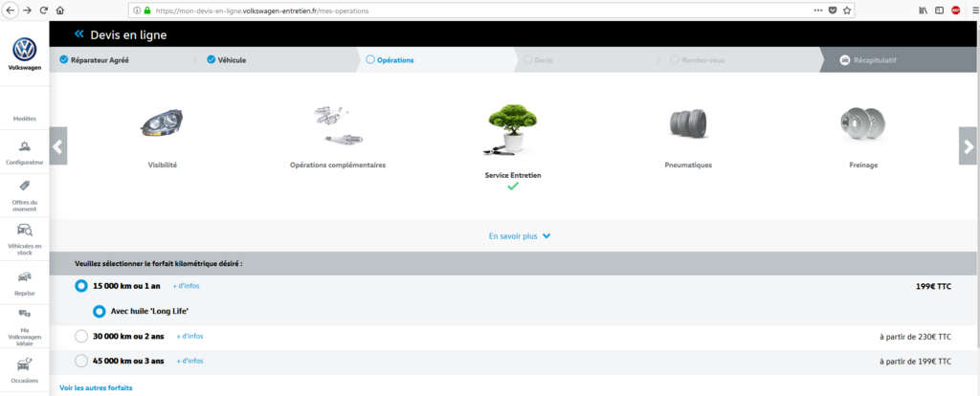The image size is (980, 396).
Task: Toggle the browser sidebar icon
Action: coord(939,11)
